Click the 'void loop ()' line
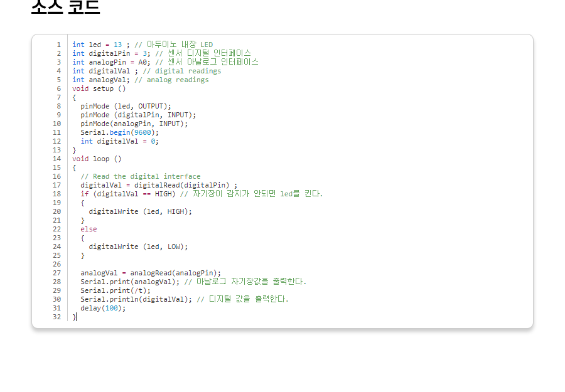565x392 pixels. point(97,159)
